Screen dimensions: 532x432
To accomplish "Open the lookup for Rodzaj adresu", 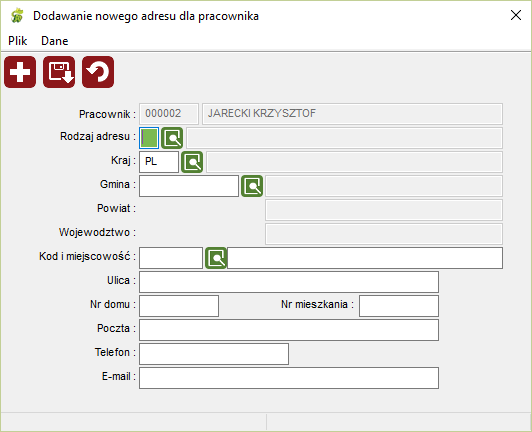I will [x=172, y=138].
